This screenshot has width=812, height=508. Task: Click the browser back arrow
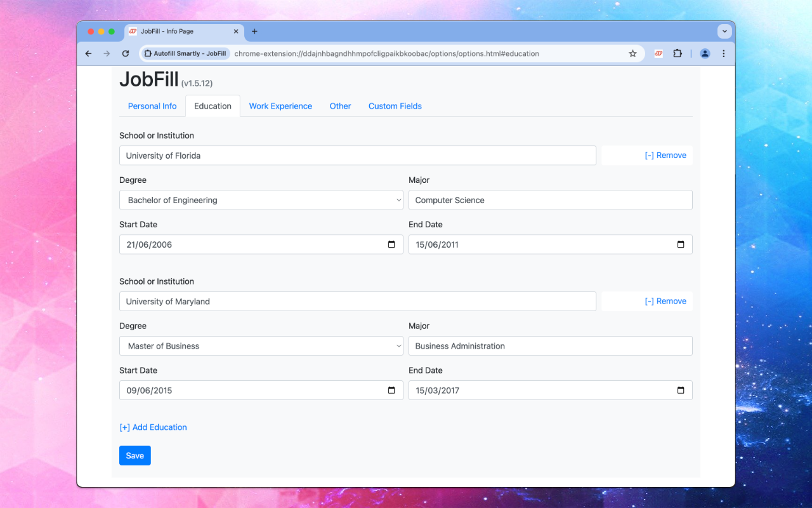click(88, 54)
